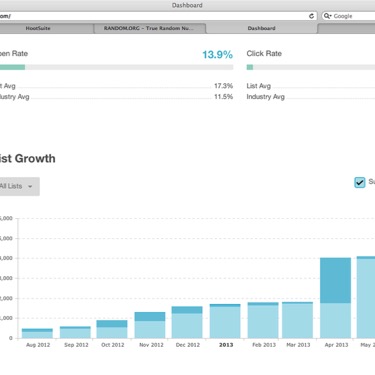
Task: Select the Sep 2012 bar in chart
Action: tap(75, 332)
